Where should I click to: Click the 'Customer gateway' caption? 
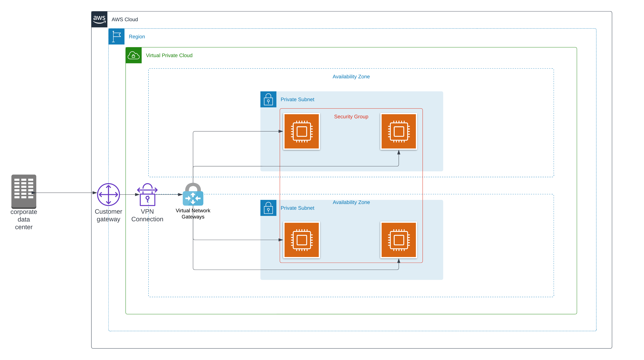point(108,215)
